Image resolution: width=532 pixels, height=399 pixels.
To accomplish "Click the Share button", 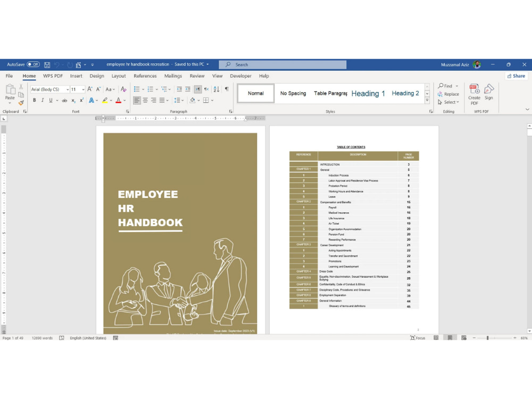I will click(x=516, y=76).
